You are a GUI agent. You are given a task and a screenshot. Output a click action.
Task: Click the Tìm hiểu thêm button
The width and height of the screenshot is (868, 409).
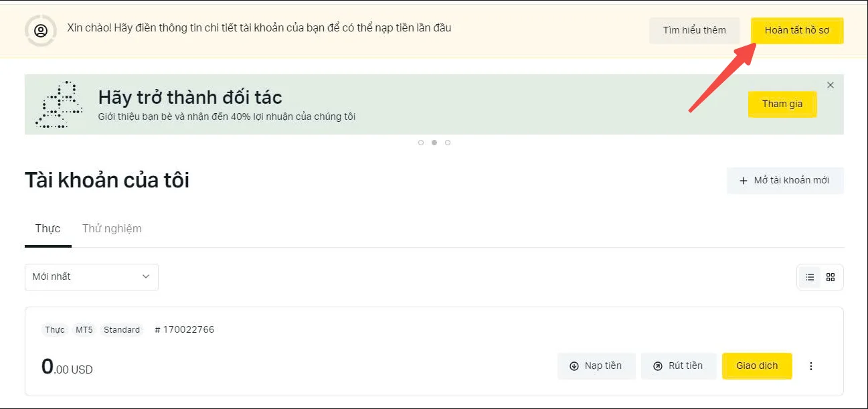click(x=695, y=31)
